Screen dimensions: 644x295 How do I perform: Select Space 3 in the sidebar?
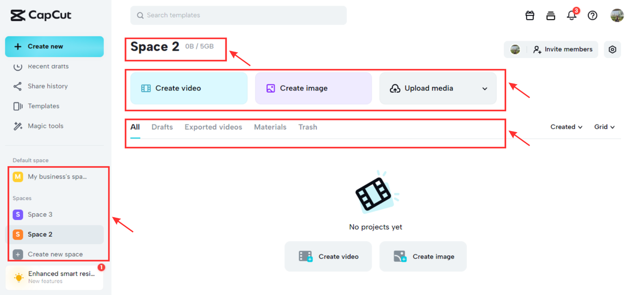click(x=54, y=215)
